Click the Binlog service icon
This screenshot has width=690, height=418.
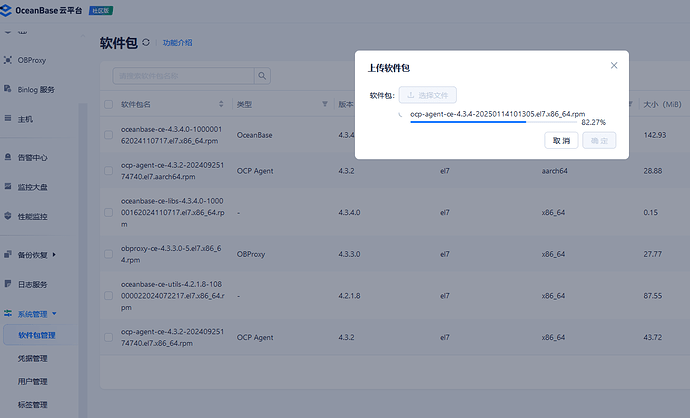pos(7,88)
